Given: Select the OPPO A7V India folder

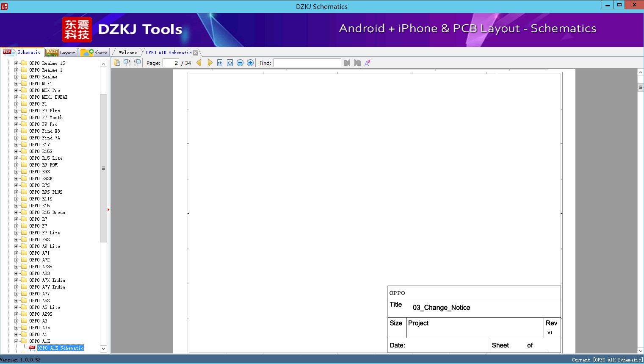Looking at the screenshot, I should [47, 287].
